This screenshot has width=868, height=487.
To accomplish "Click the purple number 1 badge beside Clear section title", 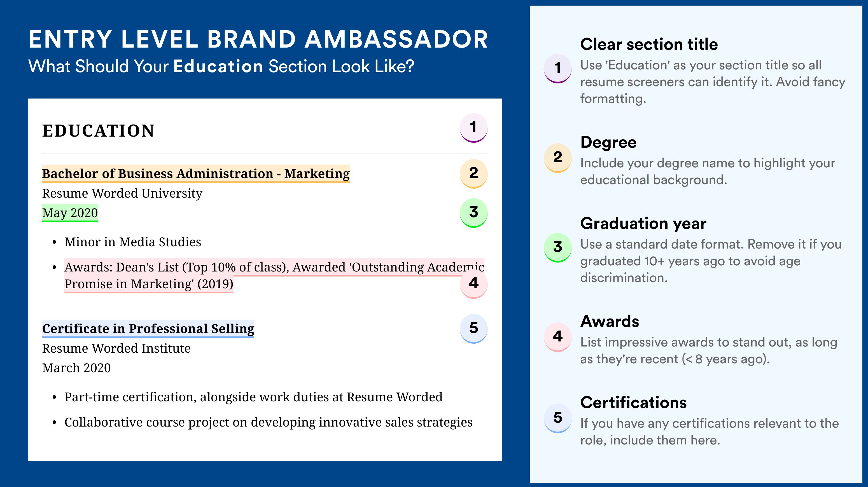I will [x=558, y=68].
